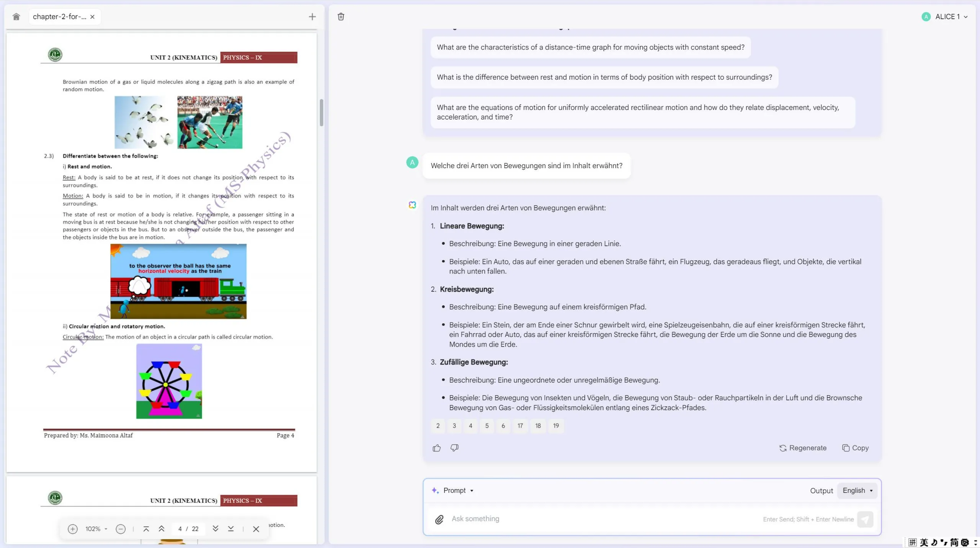Switch to the chapter-2-for tab
The height and width of the screenshot is (548, 980).
pos(59,16)
